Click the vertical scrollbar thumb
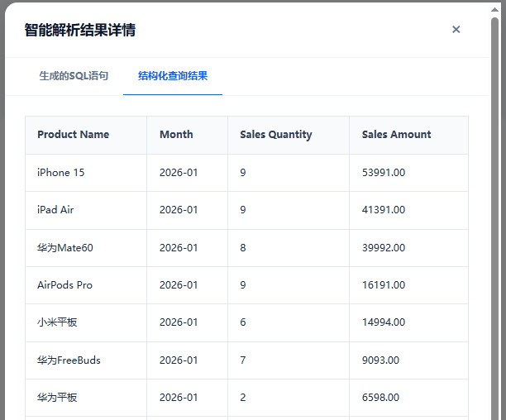This screenshot has height=420, width=506. [494, 219]
